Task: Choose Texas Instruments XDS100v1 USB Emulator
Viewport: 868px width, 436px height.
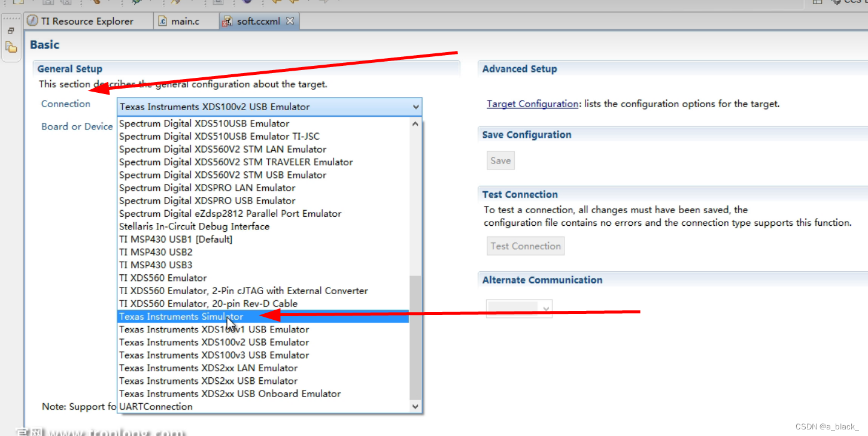Action: coord(263,329)
